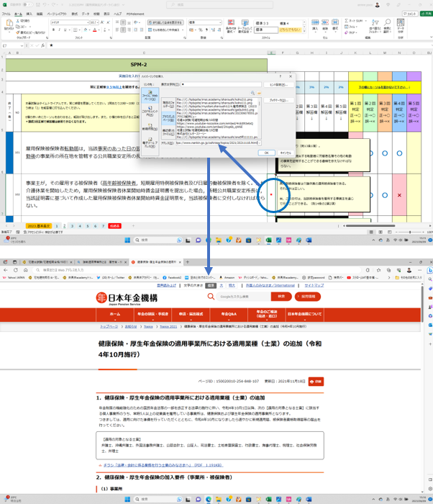433x504 pixels.
Task: Click Cancel in hyperlink dialog
Action: (x=286, y=153)
